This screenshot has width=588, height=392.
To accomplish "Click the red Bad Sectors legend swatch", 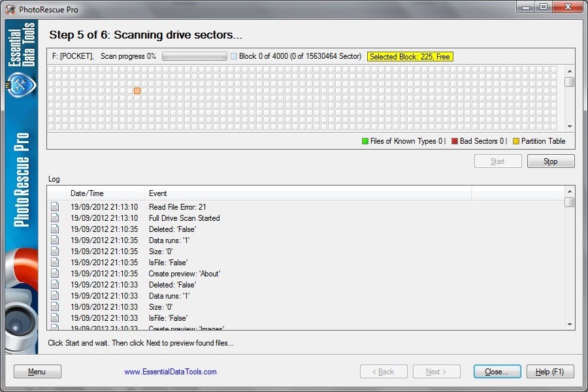I will (455, 141).
